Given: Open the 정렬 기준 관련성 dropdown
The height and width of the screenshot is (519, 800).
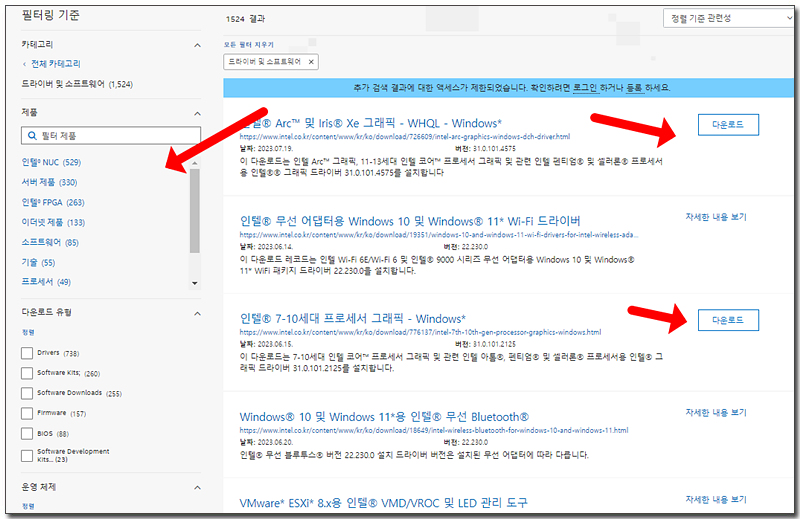Looking at the screenshot, I should [x=730, y=18].
